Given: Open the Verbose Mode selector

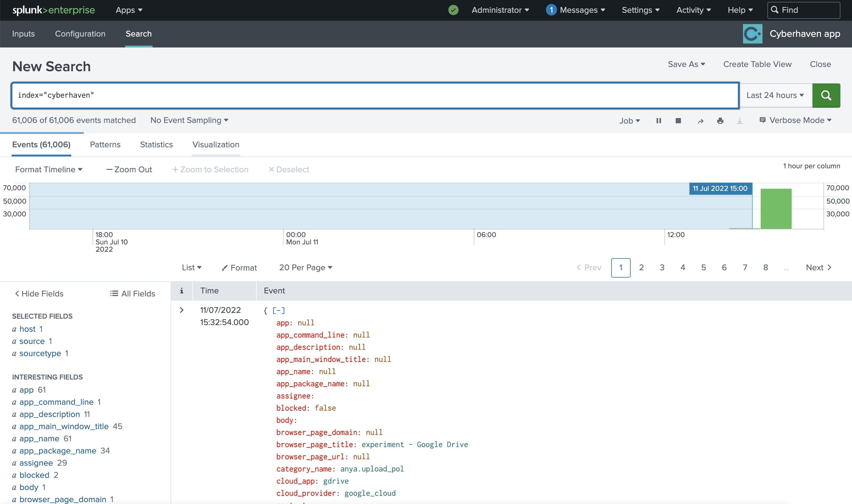Looking at the screenshot, I should coord(795,120).
